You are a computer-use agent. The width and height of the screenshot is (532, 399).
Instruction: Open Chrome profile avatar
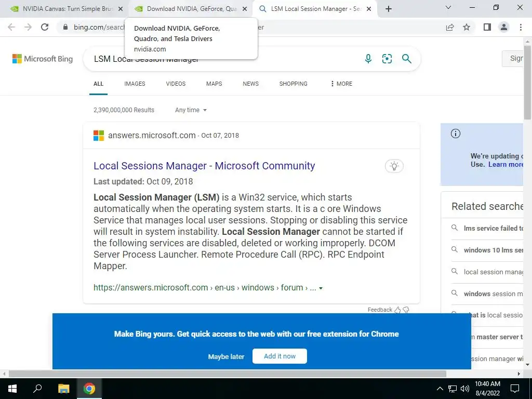[504, 27]
